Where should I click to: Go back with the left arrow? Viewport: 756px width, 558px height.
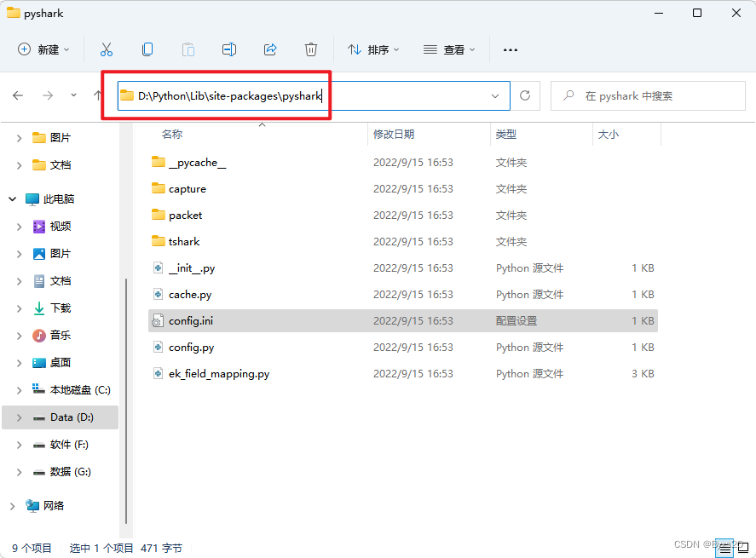pyautogui.click(x=18, y=95)
